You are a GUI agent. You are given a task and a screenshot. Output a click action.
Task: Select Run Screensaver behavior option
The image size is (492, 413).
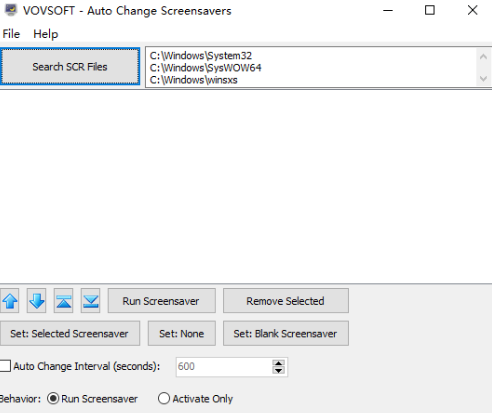click(x=53, y=398)
